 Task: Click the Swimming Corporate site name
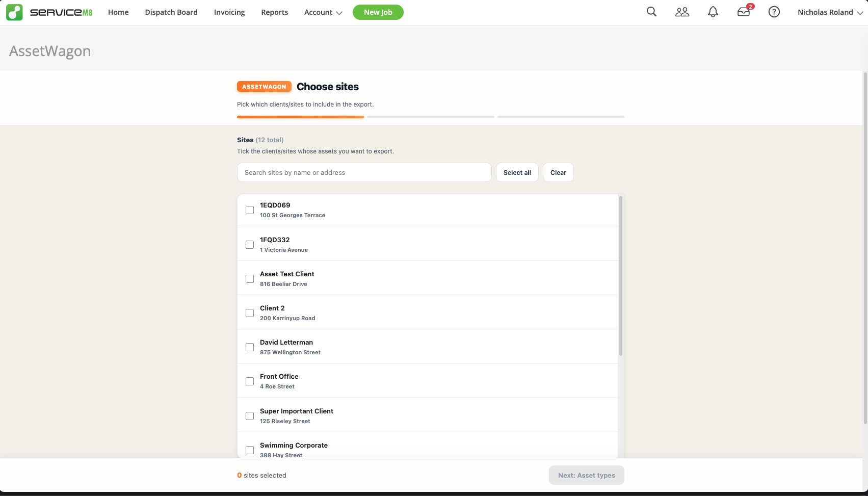[x=294, y=445]
